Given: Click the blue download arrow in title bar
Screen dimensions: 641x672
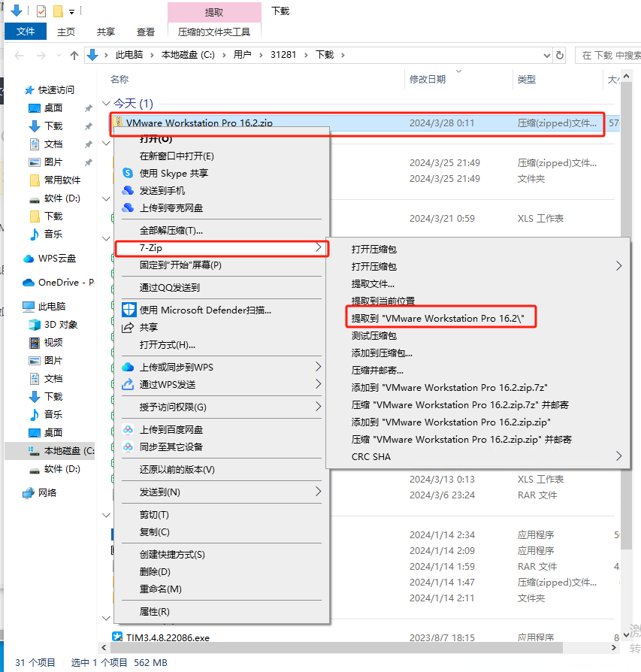Looking at the screenshot, I should (x=17, y=11).
